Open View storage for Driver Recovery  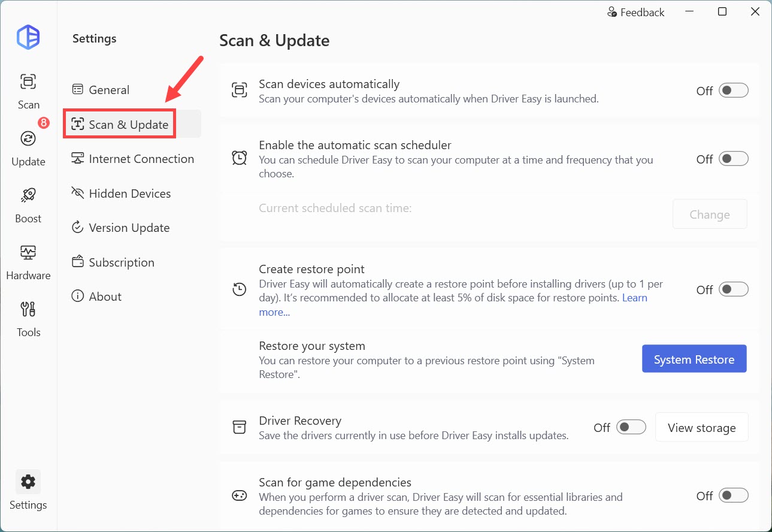702,427
